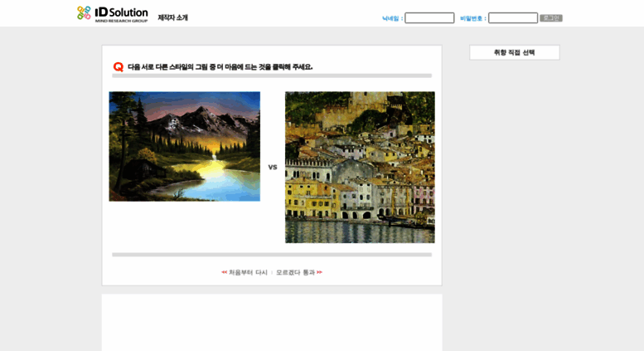Choose the mountain lake landscape painting
Viewport: 644px width, 351px height.
coord(184,146)
